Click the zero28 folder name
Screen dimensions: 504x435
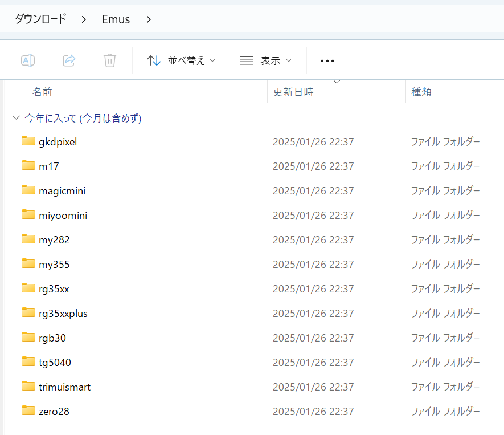54,411
